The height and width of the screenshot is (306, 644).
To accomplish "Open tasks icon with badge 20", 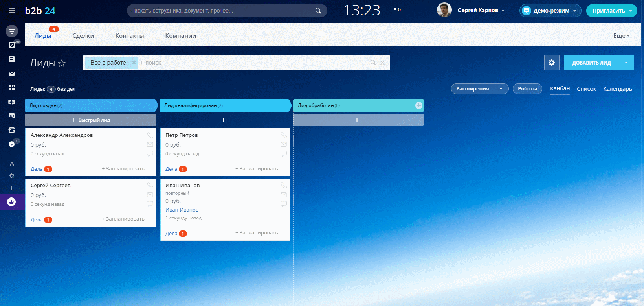I will 12,45.
